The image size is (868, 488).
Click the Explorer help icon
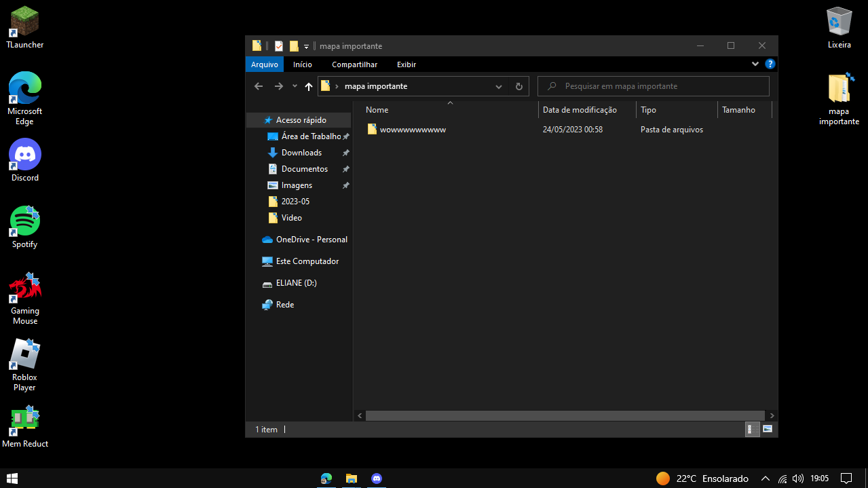pos(770,64)
